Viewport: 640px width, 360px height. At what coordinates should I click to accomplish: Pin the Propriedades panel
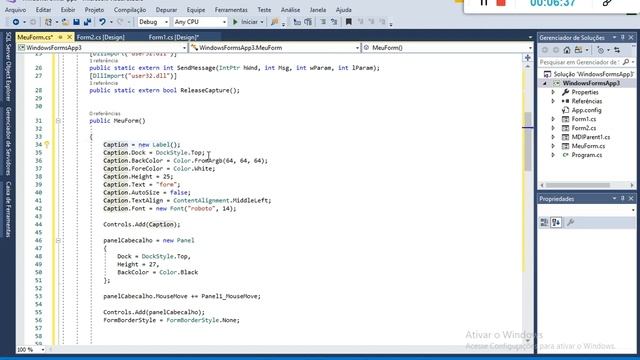pos(623,198)
